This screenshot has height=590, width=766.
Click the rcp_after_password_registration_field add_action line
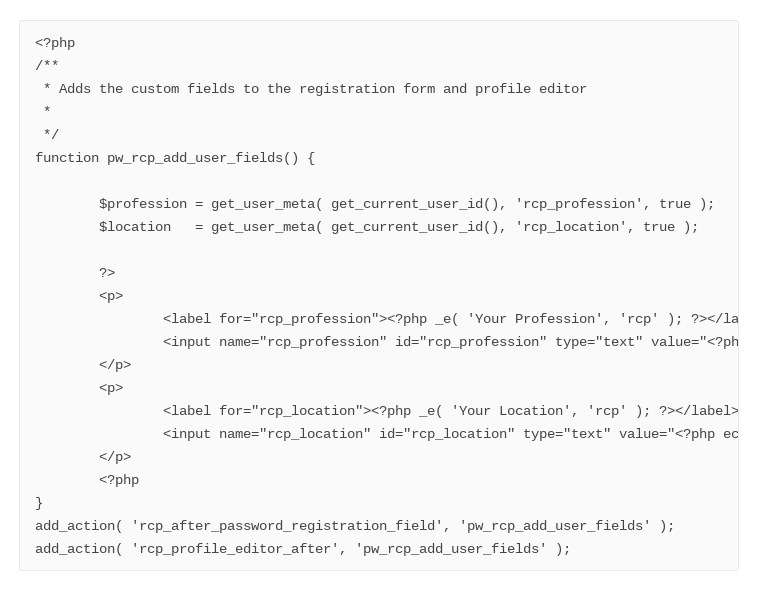click(355, 526)
